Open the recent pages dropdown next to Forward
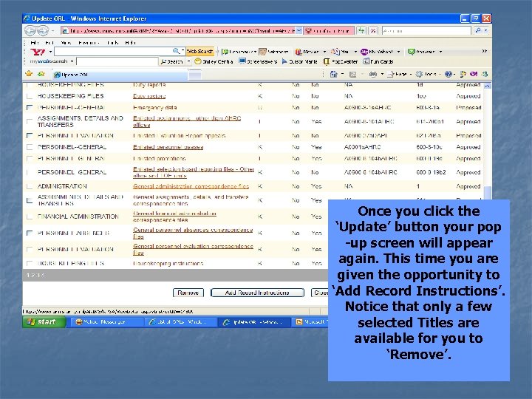 pyautogui.click(x=53, y=31)
